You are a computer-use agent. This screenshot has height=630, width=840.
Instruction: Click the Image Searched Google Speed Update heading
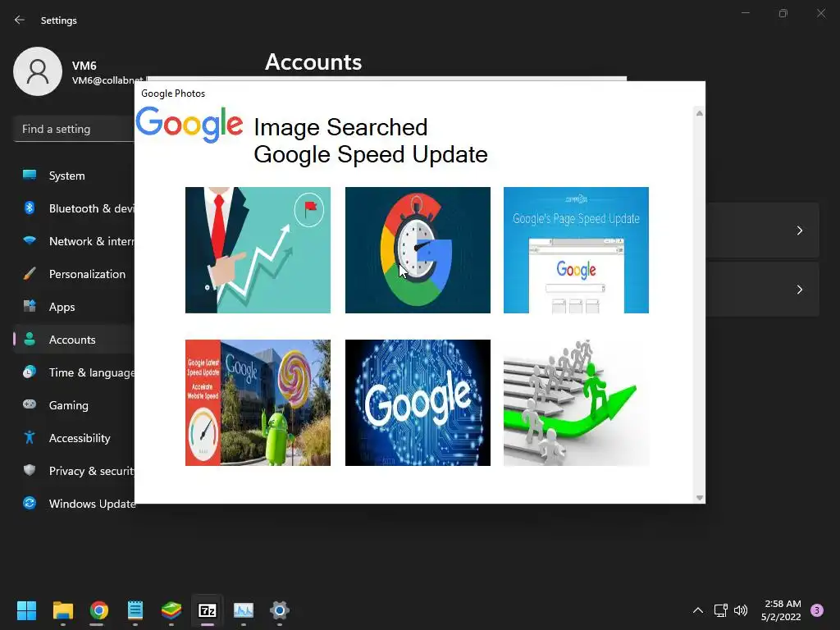pos(371,141)
